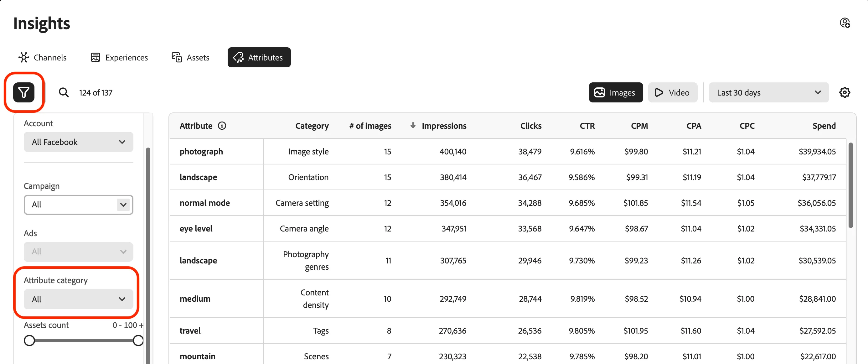Click the 124 of 137 count
Viewport: 868px width, 364px height.
coord(96,92)
